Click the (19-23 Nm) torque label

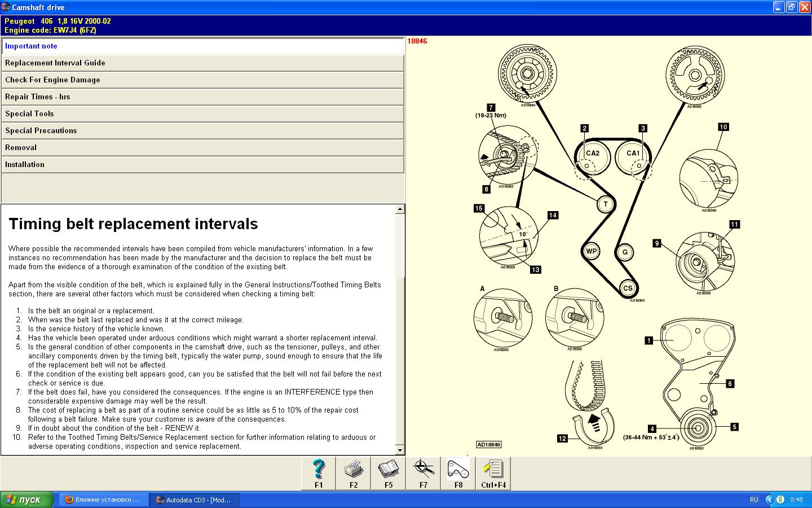tap(491, 115)
